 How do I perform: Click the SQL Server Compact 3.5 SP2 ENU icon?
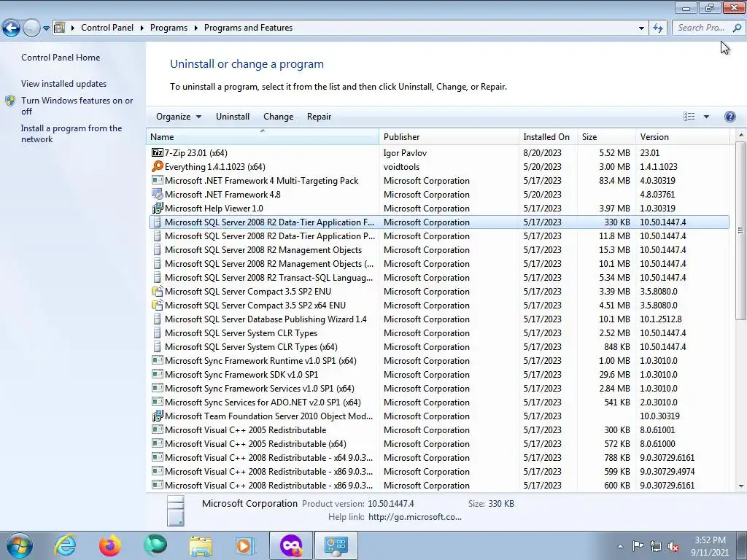(158, 292)
